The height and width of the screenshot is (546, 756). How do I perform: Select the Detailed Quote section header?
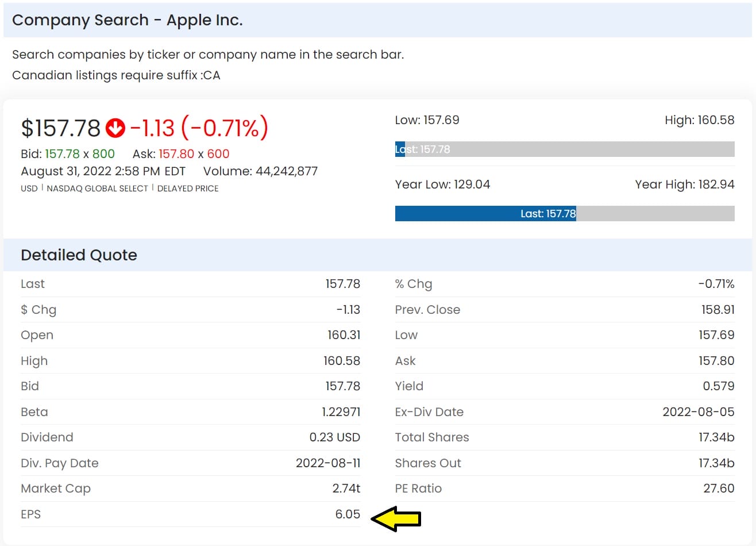79,255
